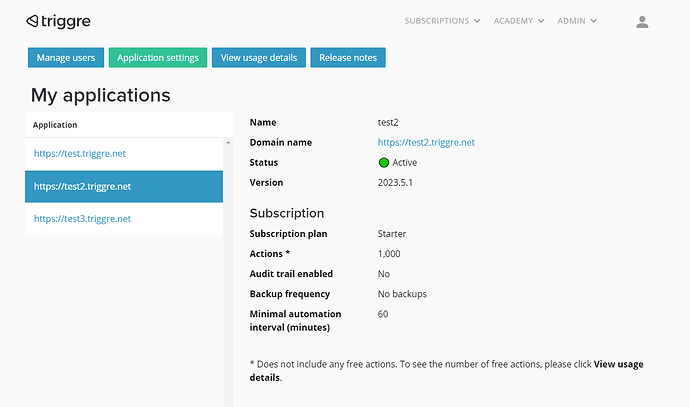The width and height of the screenshot is (690, 407).
Task: Open the user profile icon
Action: click(x=642, y=22)
